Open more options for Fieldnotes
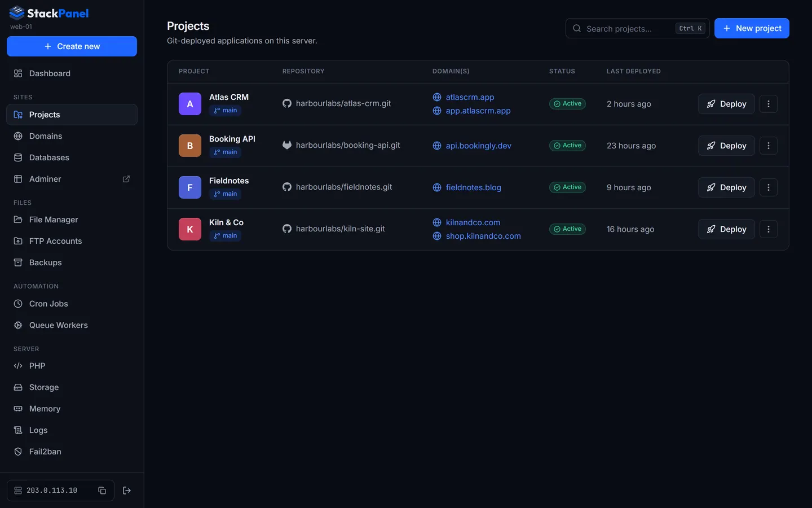 click(769, 187)
